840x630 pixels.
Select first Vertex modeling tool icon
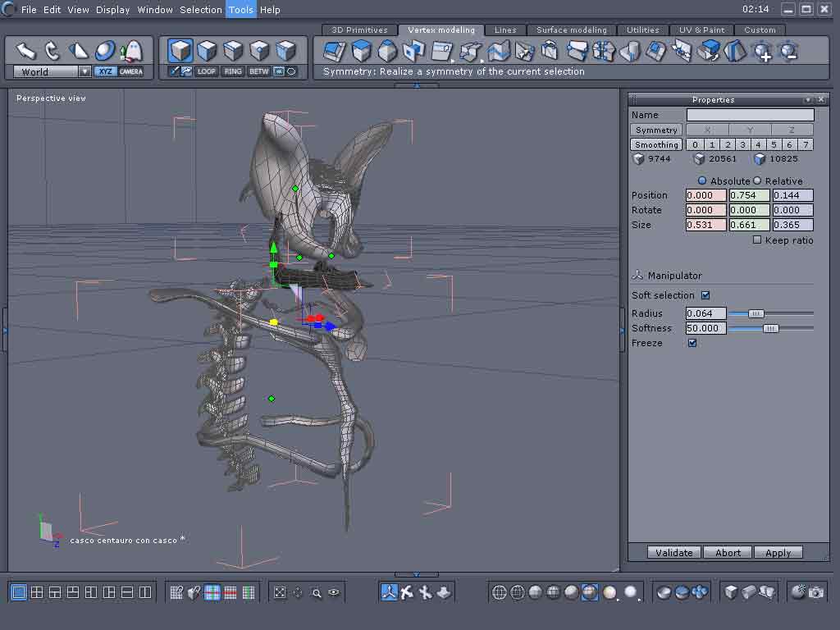point(335,52)
